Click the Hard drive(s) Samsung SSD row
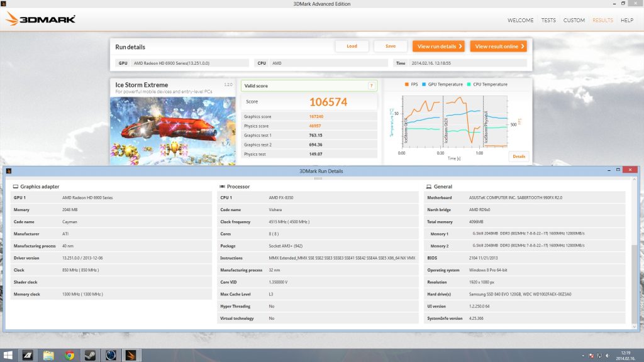The width and height of the screenshot is (644, 362). tap(525, 294)
